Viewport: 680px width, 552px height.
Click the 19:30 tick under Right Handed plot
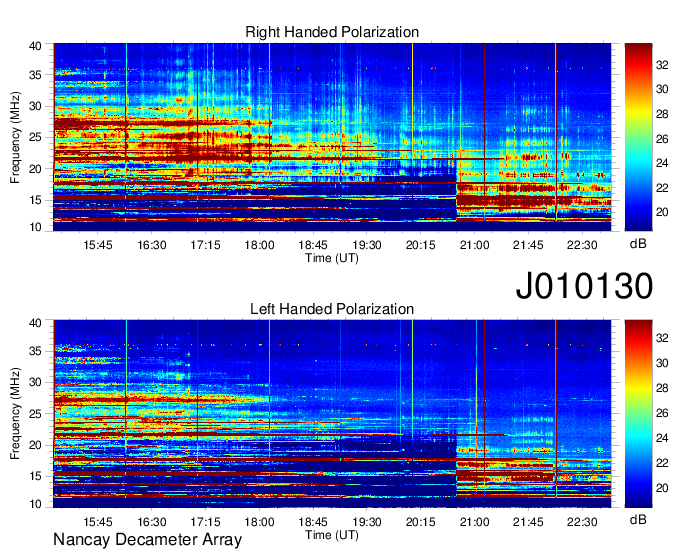(367, 245)
